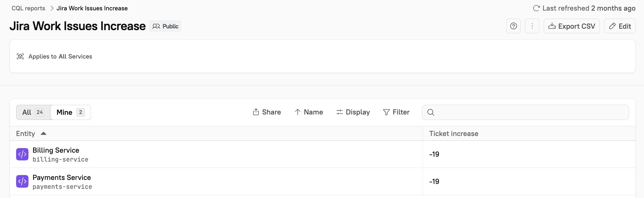This screenshot has height=198, width=644.
Task: Click the refresh icon beside Last refreshed
Action: [536, 8]
